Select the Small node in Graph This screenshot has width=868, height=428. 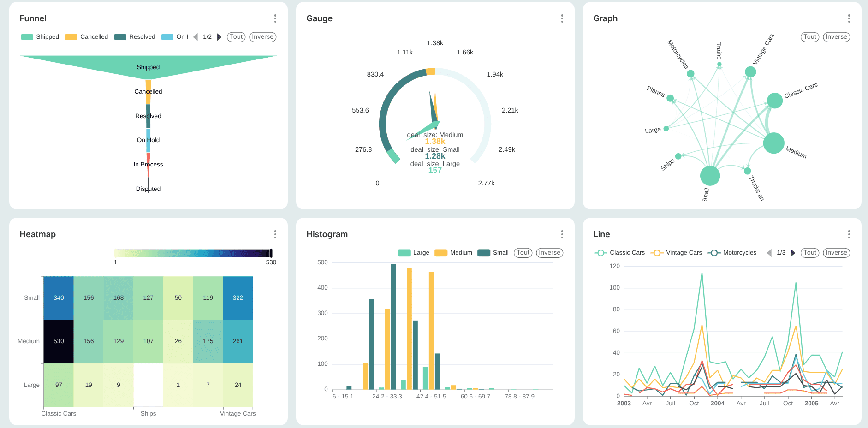click(710, 176)
